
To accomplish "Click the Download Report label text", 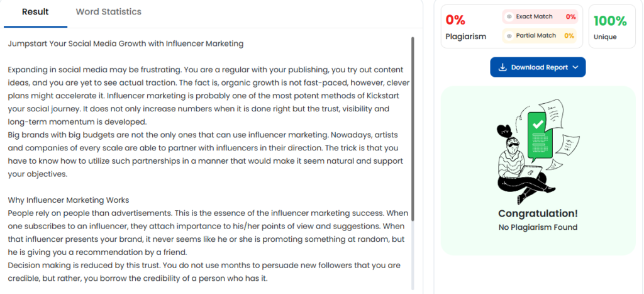I will [539, 67].
